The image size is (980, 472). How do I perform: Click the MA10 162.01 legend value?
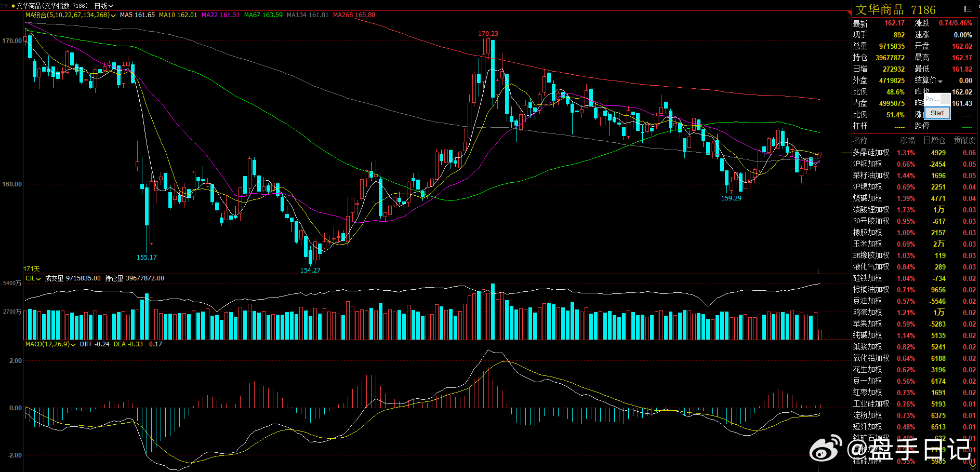point(178,15)
